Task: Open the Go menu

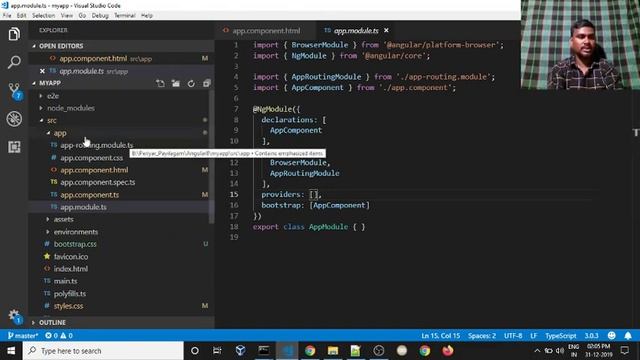Action: click(x=82, y=16)
